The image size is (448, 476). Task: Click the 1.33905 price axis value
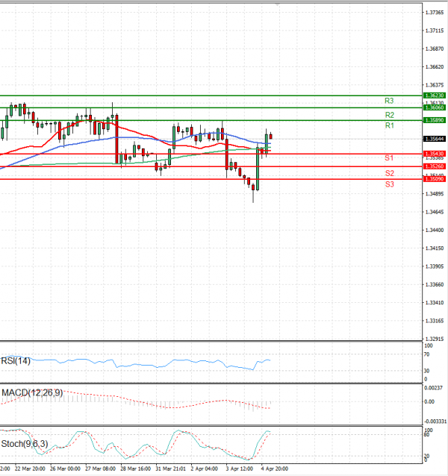pyautogui.click(x=435, y=266)
